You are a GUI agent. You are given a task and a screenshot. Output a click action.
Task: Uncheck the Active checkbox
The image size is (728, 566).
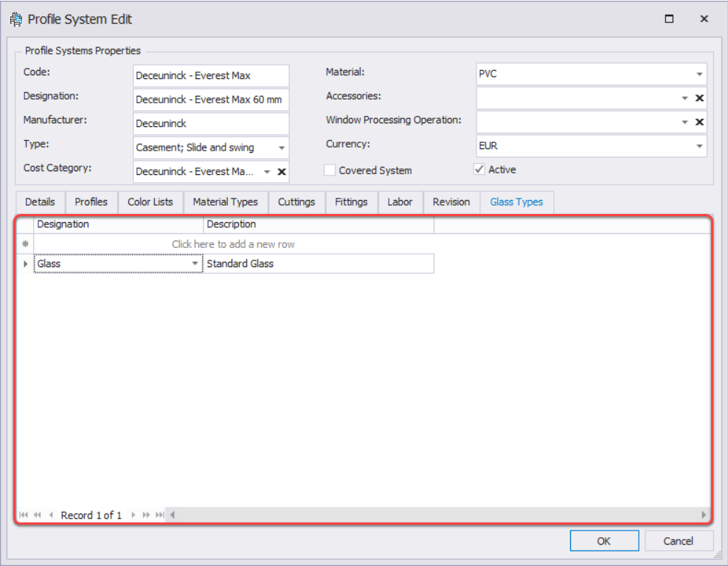(479, 170)
